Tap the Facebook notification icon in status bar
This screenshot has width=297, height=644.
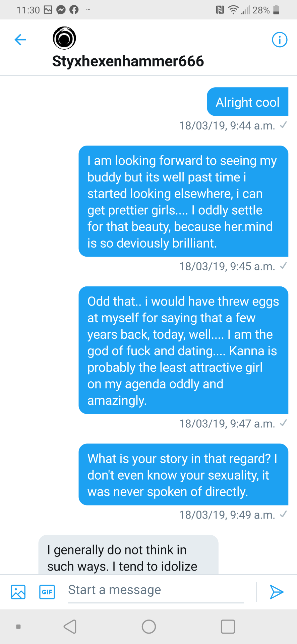(74, 10)
